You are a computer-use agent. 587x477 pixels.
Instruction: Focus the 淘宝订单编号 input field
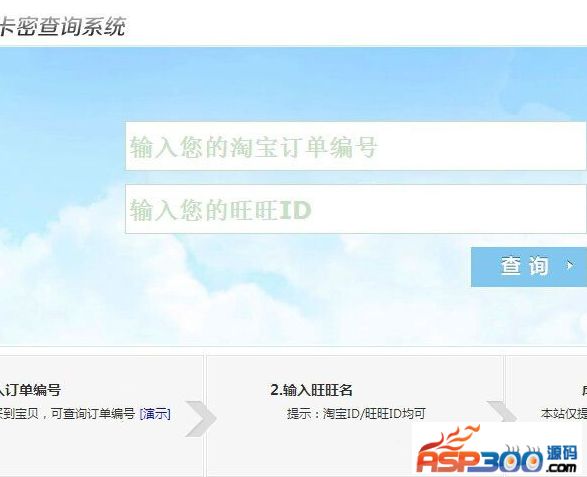(355, 146)
